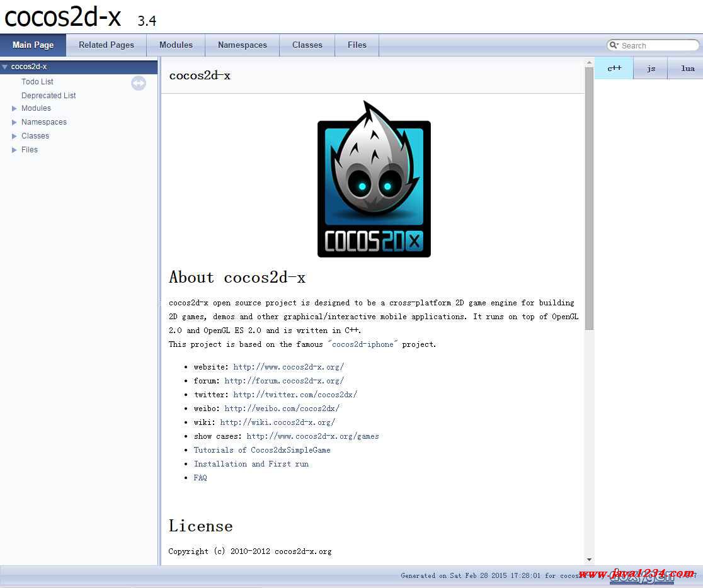Expand the Modules tree node
The height and width of the screenshot is (588, 703).
14,108
